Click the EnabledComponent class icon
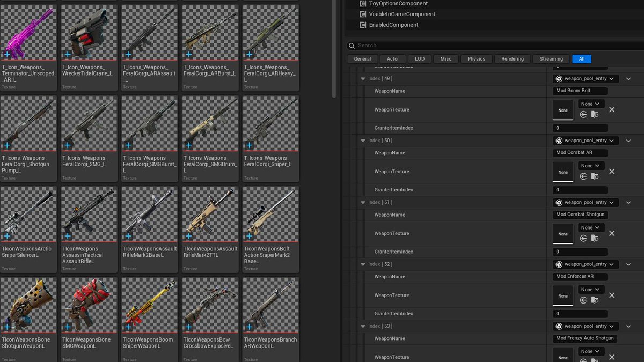The width and height of the screenshot is (644, 362). click(x=363, y=25)
